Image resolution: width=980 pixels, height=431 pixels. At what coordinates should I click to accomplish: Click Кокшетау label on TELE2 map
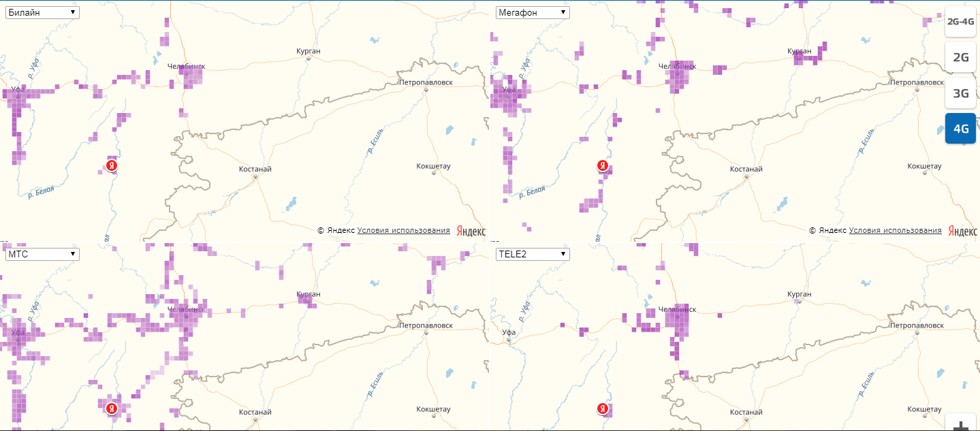click(925, 409)
